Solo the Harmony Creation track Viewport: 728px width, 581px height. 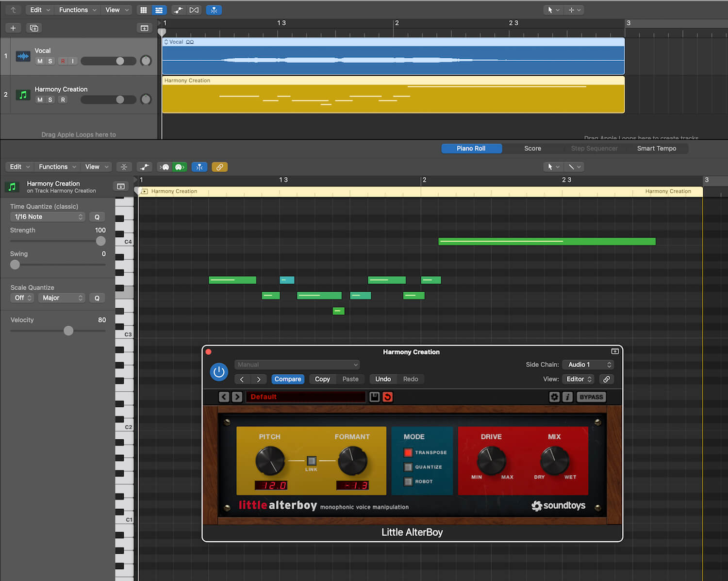pyautogui.click(x=50, y=100)
